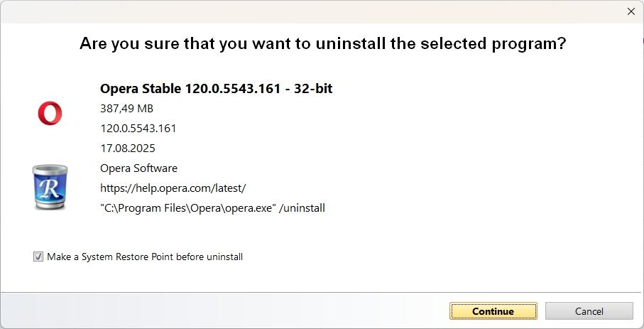Viewport: 644px width, 329px height.
Task: Click the '/uninstall' switch text
Action: tap(302, 208)
